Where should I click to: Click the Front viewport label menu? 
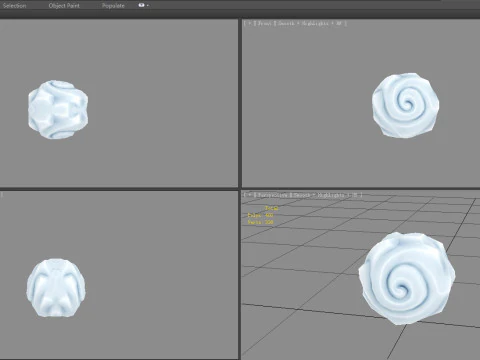(x=265, y=23)
